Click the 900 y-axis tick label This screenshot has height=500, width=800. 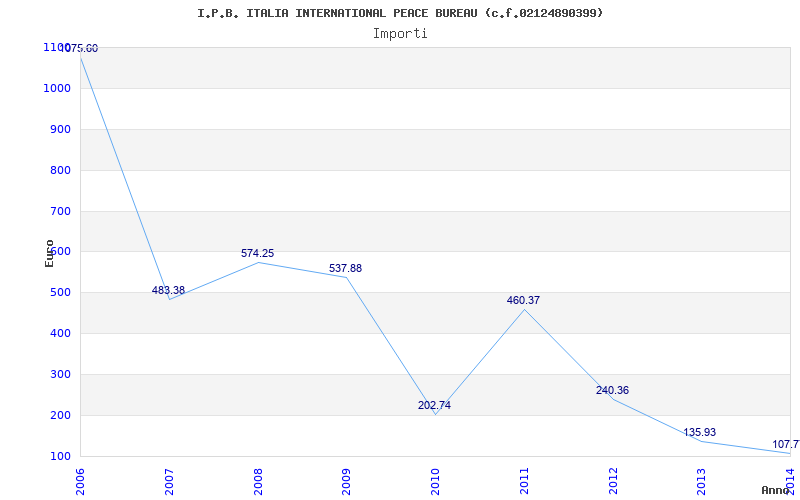62,130
